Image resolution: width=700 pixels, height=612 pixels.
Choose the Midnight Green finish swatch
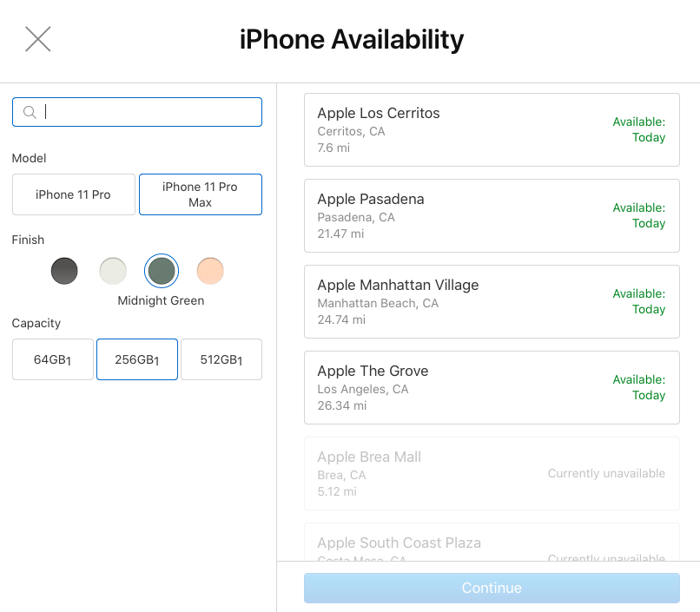[162, 271]
